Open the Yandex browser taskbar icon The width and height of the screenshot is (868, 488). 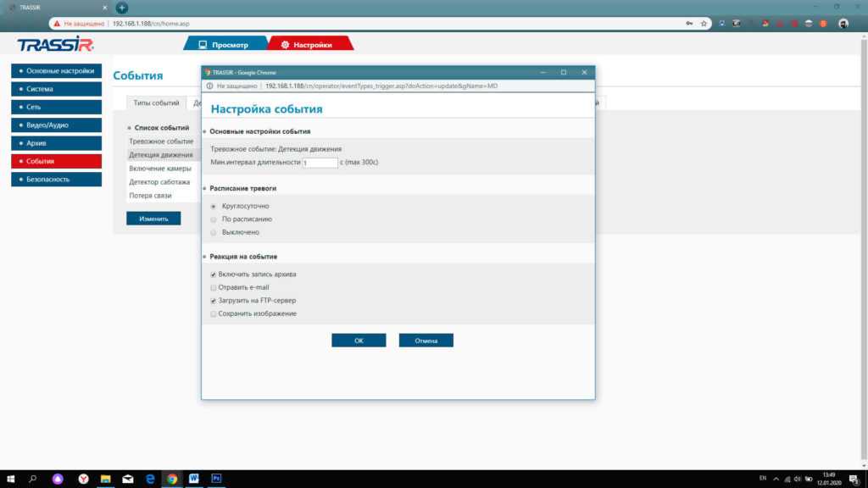pyautogui.click(x=82, y=479)
